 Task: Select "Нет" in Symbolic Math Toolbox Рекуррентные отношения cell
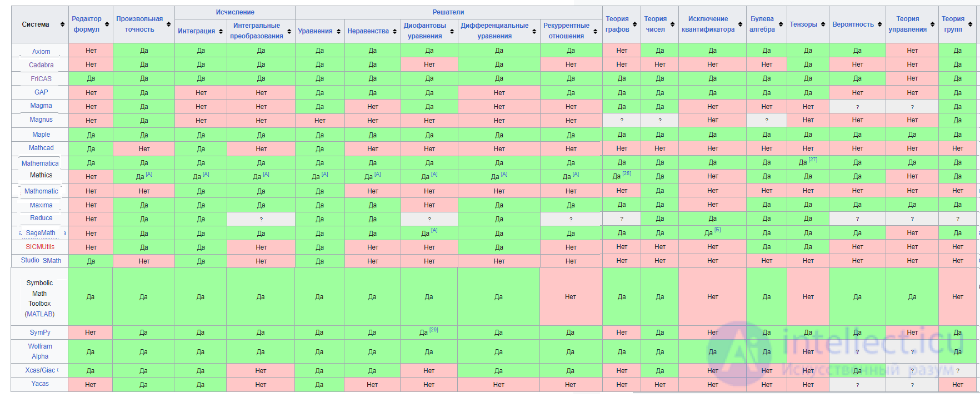pos(571,297)
